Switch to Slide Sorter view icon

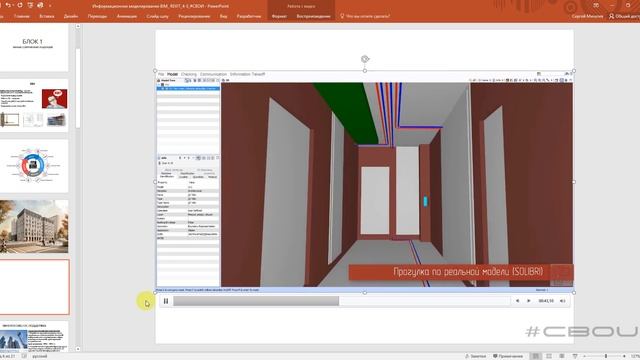(549, 356)
